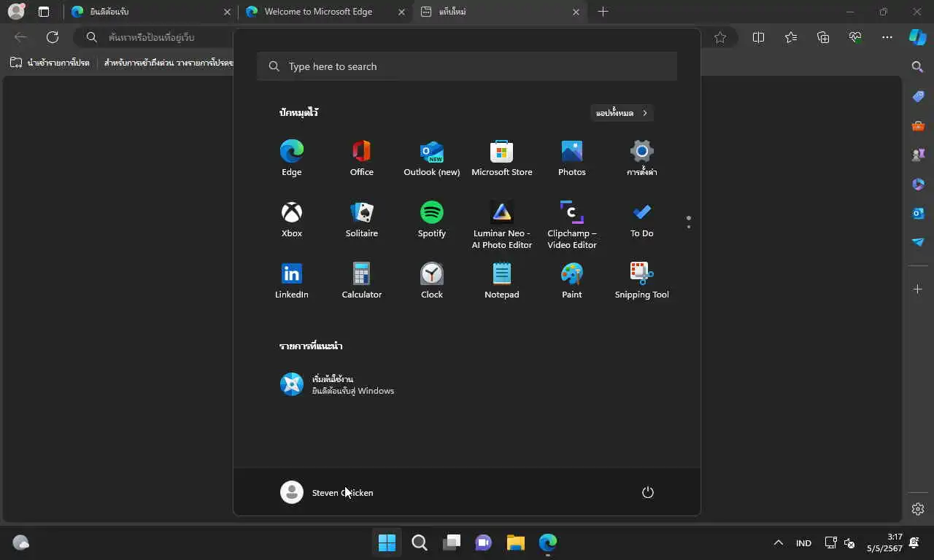Open the Settings gear app in pinned grid
934x560 pixels.
[641, 158]
